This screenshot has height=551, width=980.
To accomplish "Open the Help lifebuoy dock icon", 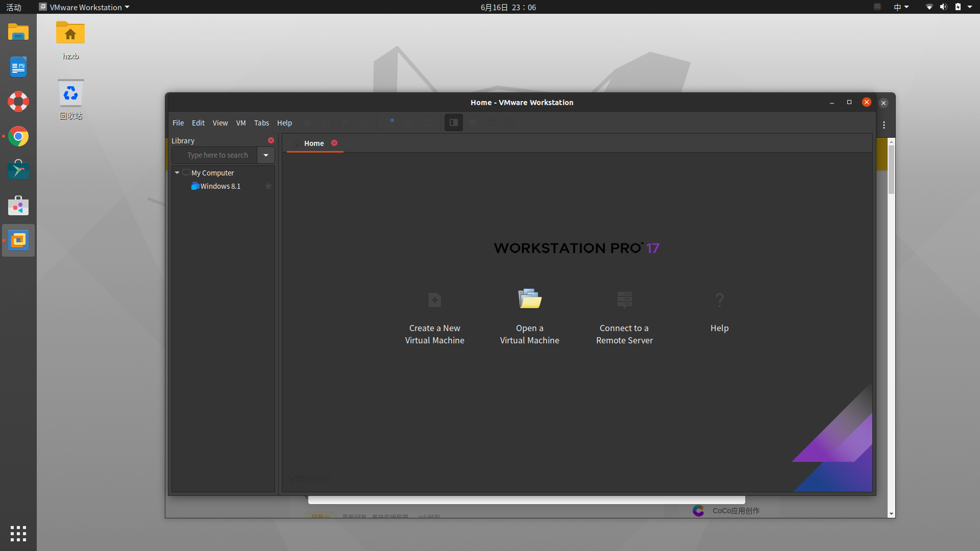I will coord(18,102).
